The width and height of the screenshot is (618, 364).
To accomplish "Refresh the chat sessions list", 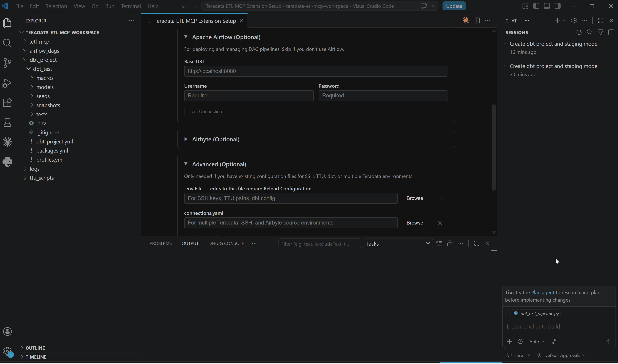I will 579,32.
